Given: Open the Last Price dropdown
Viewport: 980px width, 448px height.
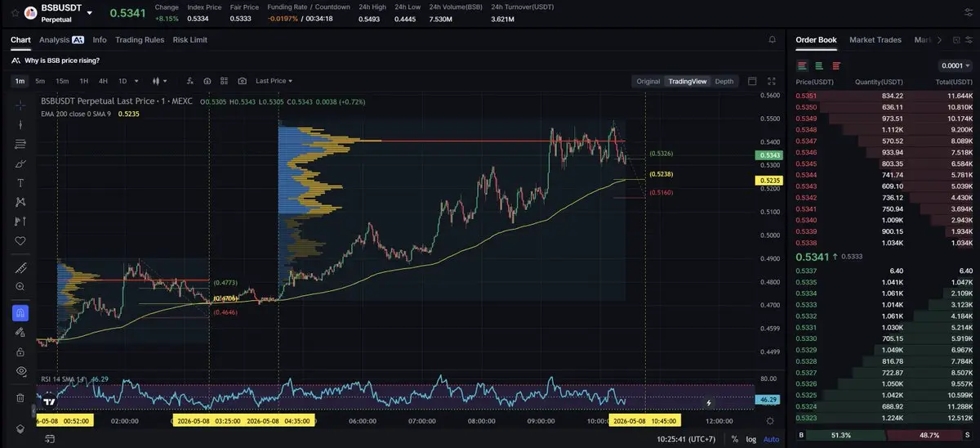Looking at the screenshot, I should pyautogui.click(x=274, y=81).
